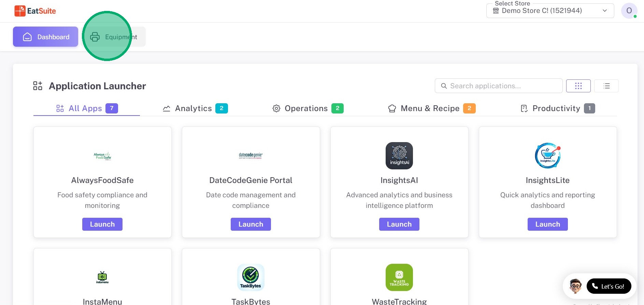The height and width of the screenshot is (305, 644).
Task: Launch the AlwaysFoodSafe app
Action: pyautogui.click(x=102, y=224)
